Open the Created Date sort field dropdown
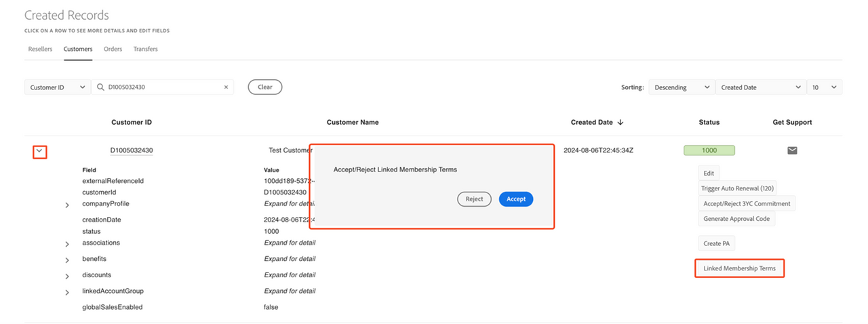868x324 pixels. (760, 87)
